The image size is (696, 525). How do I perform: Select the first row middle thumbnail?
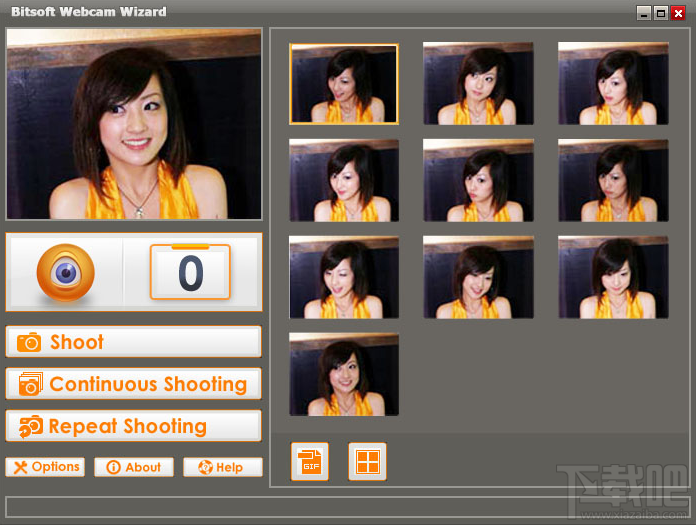tap(478, 83)
